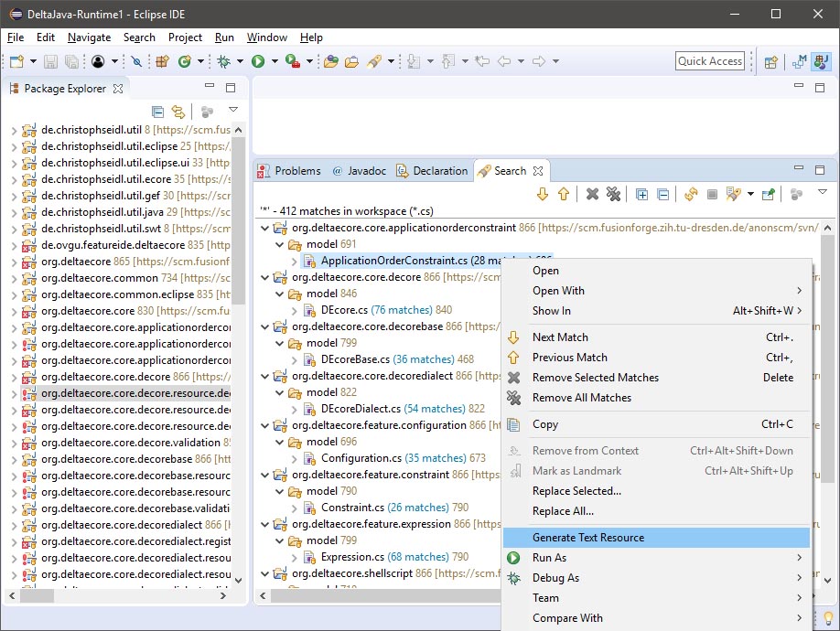This screenshot has width=840, height=631.
Task: Expand org.deltaecore.common project node
Action: click(x=14, y=278)
